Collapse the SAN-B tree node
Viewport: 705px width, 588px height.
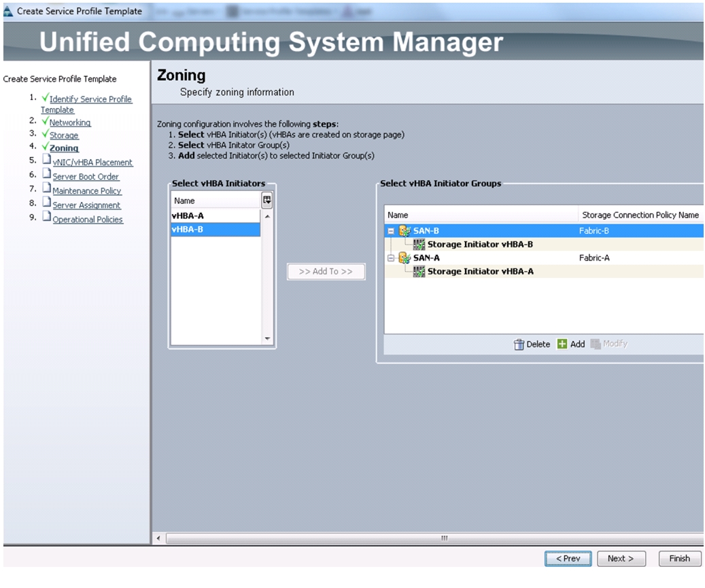pos(391,231)
